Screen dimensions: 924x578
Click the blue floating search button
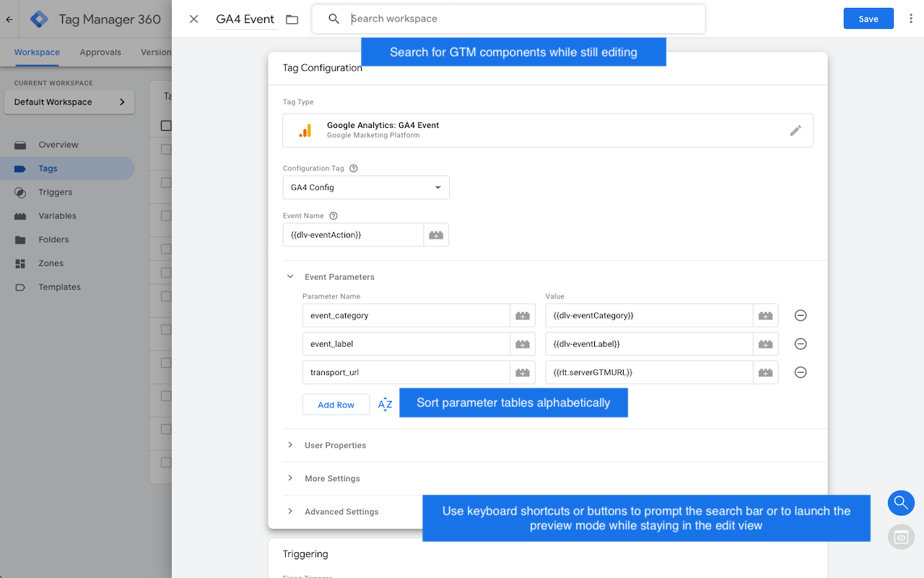(x=901, y=503)
